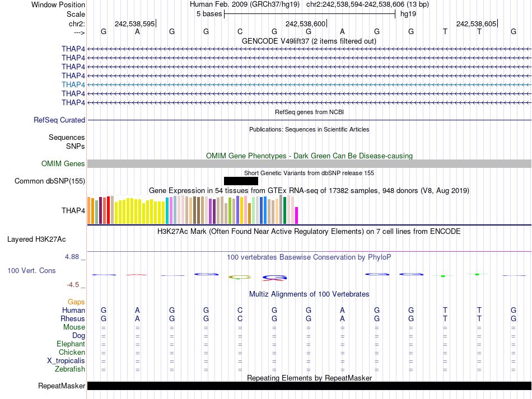Click the GTEx Gene Expression track title
Image resolution: width=532 pixels, height=399 pixels.
pyautogui.click(x=309, y=191)
